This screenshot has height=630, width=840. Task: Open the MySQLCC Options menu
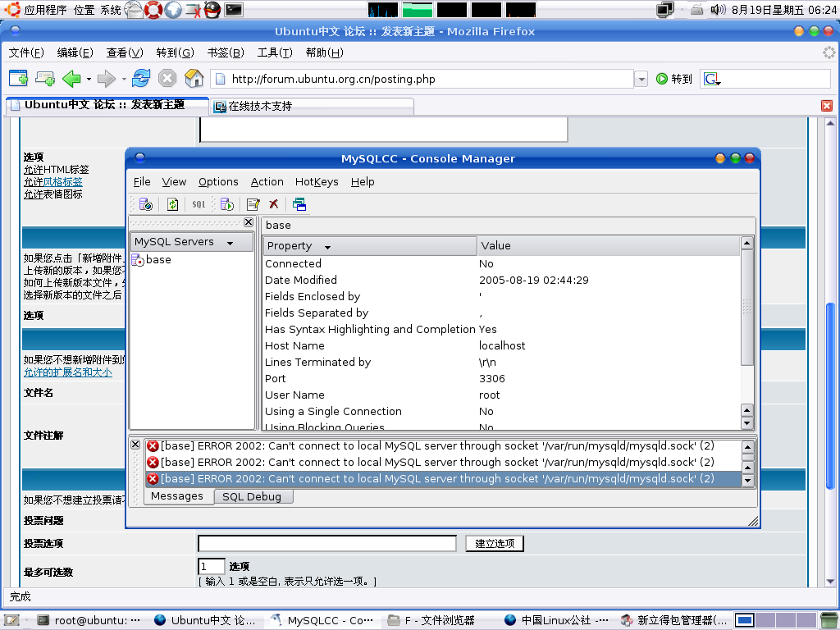[x=218, y=181]
